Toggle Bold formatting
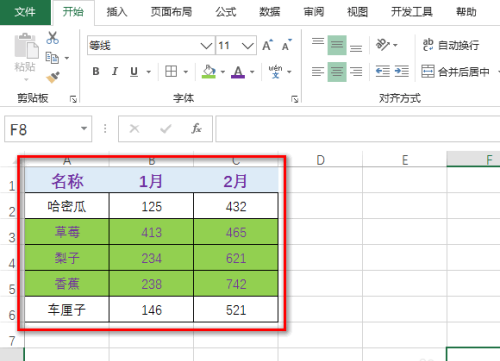The width and height of the screenshot is (500, 361). click(x=96, y=71)
